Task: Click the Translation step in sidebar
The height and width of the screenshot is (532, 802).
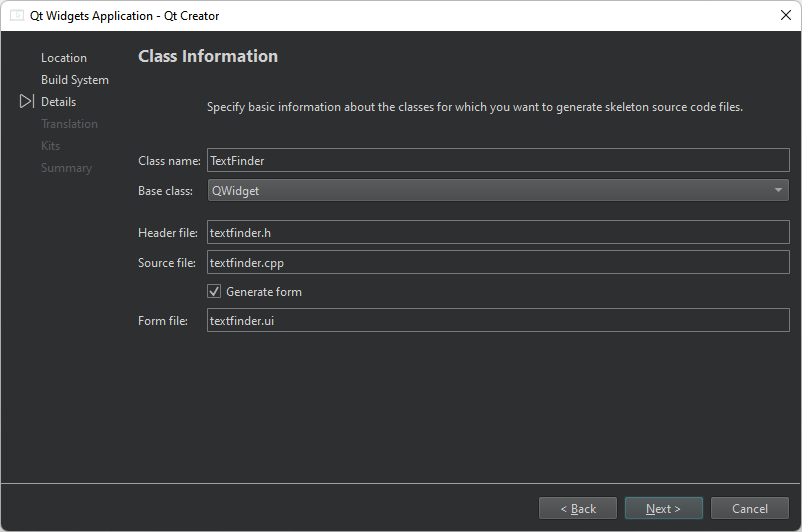Action: (x=69, y=124)
